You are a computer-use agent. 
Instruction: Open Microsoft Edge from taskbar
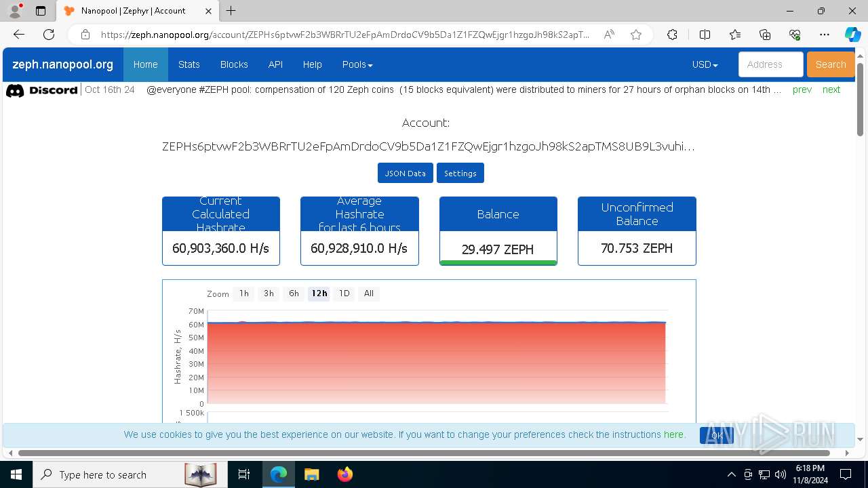click(279, 474)
